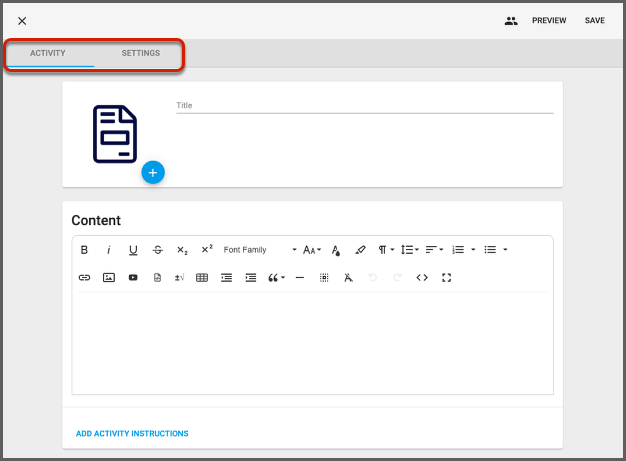Insert a table into content
This screenshot has height=461, width=626.
click(x=202, y=278)
